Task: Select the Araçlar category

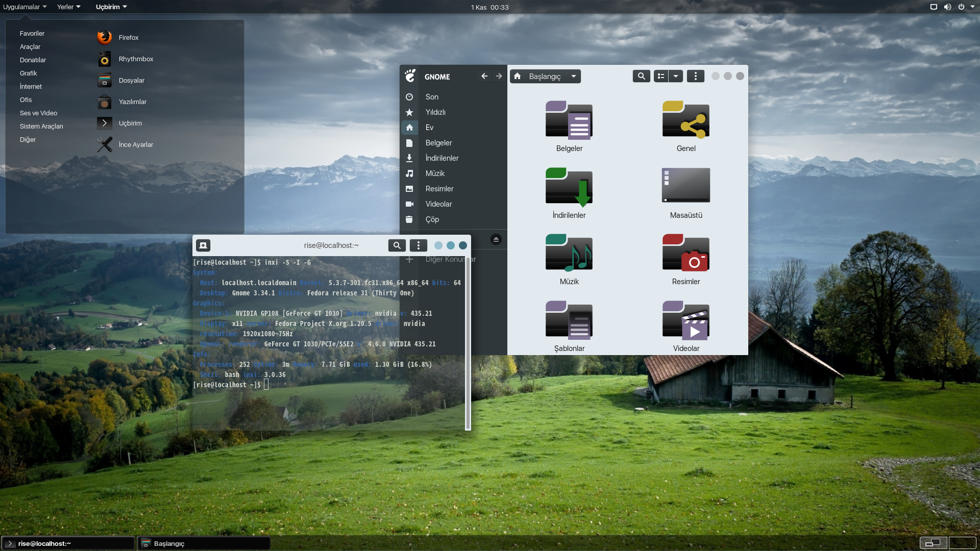Action: click(30, 47)
